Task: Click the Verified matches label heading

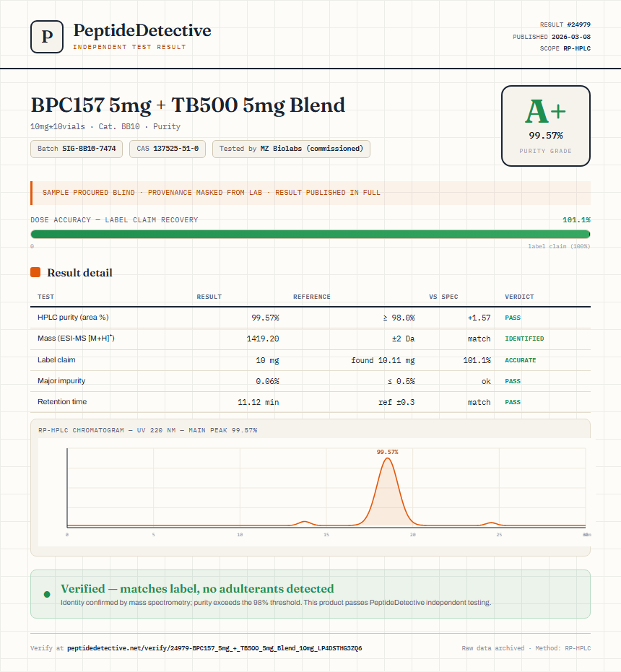Action: [x=197, y=589]
